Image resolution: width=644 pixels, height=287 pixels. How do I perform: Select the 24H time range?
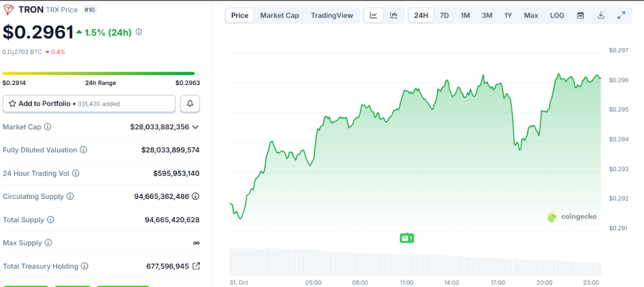pyautogui.click(x=421, y=15)
